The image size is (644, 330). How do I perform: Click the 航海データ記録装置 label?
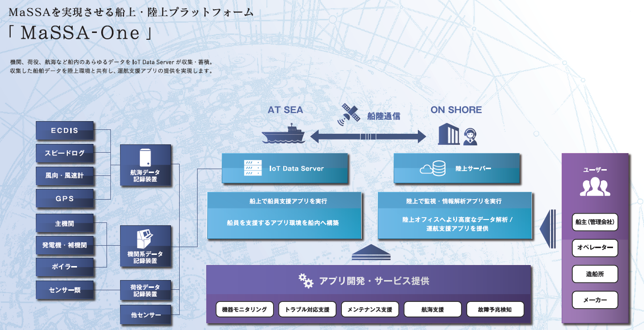pos(145,175)
